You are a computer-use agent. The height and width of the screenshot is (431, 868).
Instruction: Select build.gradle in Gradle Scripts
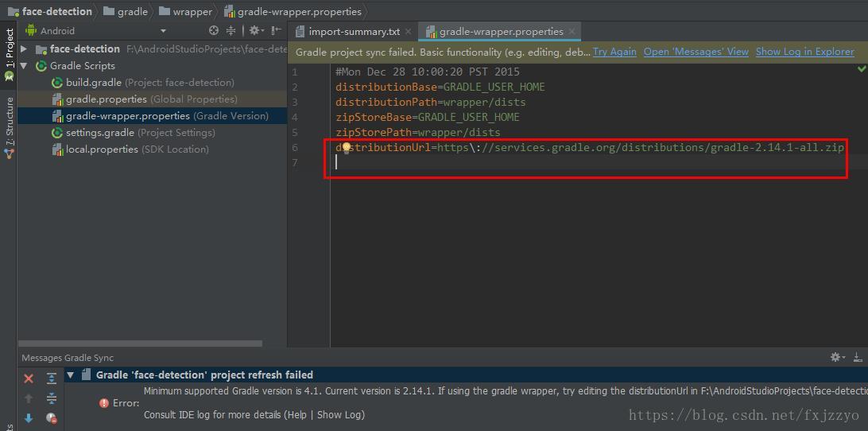click(x=93, y=83)
